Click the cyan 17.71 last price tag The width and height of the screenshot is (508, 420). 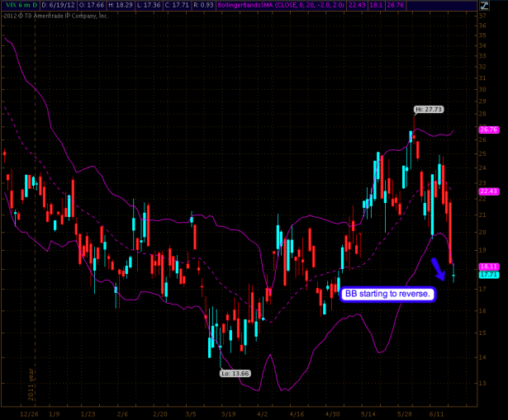pos(487,275)
